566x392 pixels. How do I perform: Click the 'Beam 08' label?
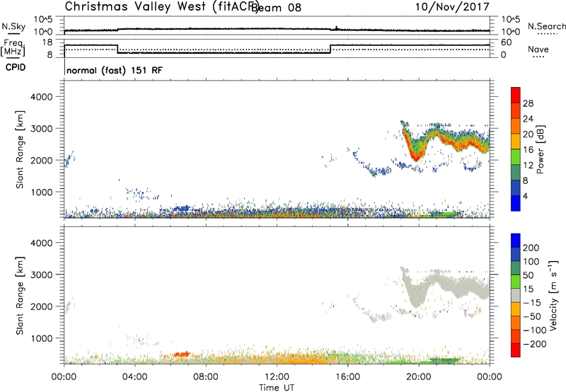(x=276, y=8)
